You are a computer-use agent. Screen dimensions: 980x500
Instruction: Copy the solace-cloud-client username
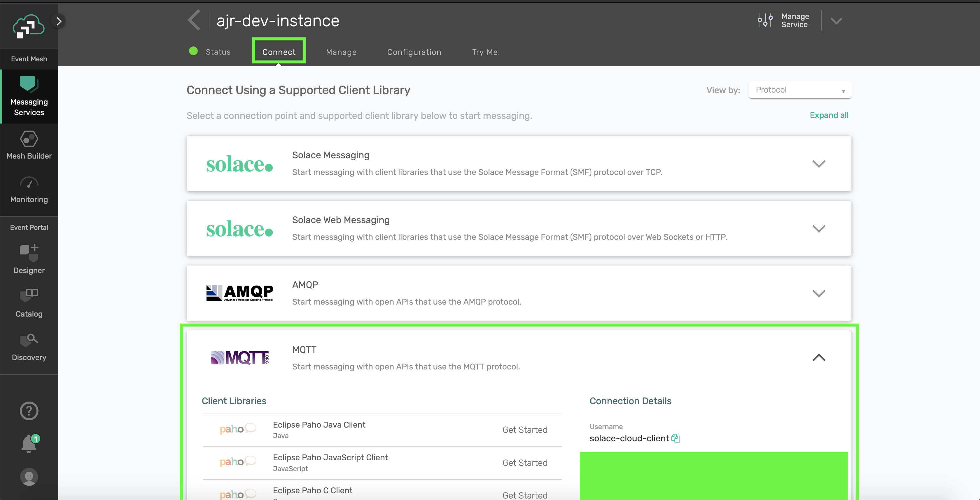tap(676, 438)
